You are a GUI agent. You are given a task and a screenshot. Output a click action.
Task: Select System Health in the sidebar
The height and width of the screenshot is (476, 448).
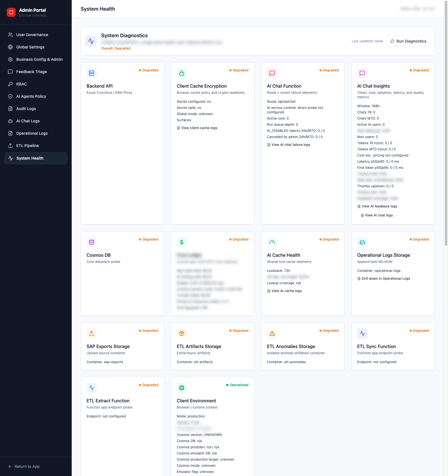point(36,158)
